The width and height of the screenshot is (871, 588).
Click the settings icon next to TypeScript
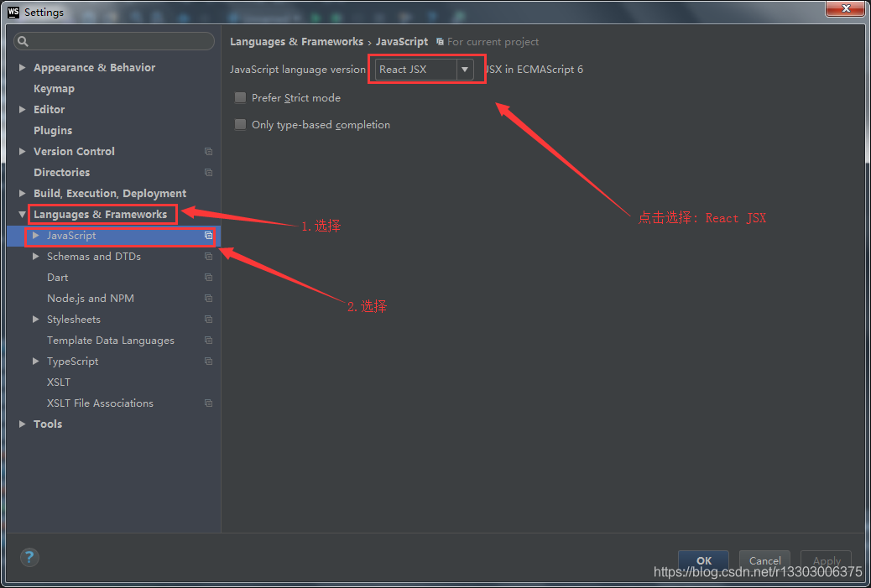207,361
